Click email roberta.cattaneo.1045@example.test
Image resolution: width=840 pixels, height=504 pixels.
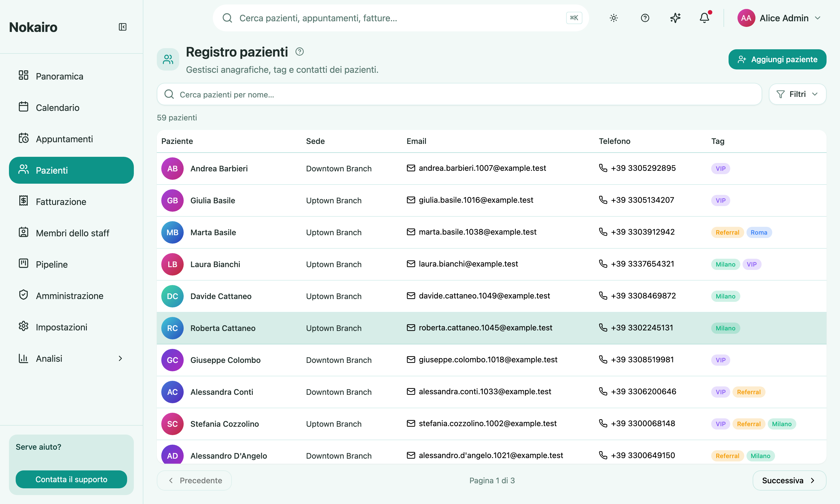point(485,328)
